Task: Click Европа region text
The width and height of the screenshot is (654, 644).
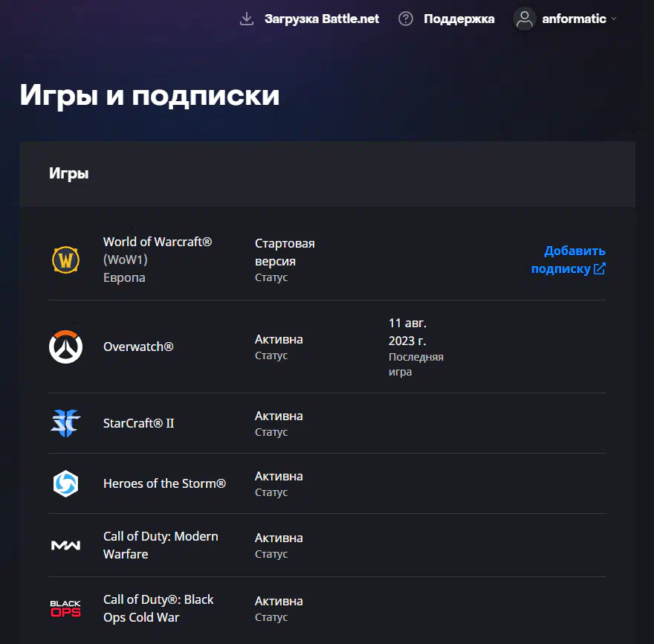Action: click(124, 277)
